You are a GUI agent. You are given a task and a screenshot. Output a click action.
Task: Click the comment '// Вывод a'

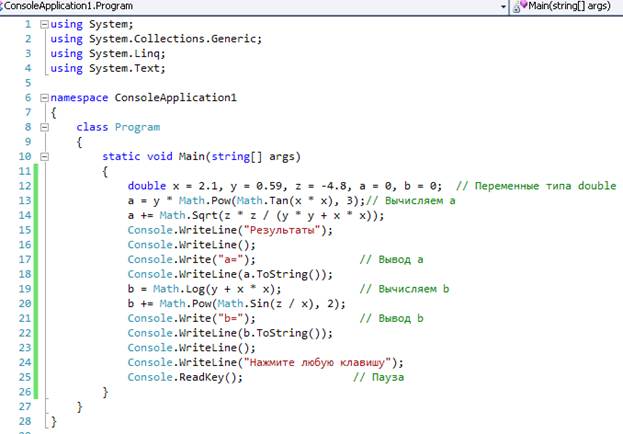[x=391, y=260]
